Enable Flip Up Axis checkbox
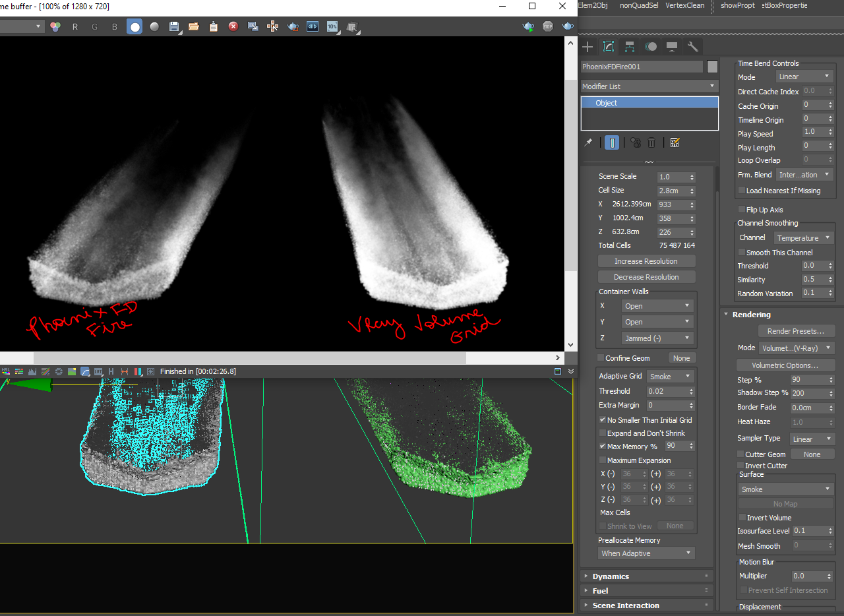The image size is (844, 616). [742, 210]
